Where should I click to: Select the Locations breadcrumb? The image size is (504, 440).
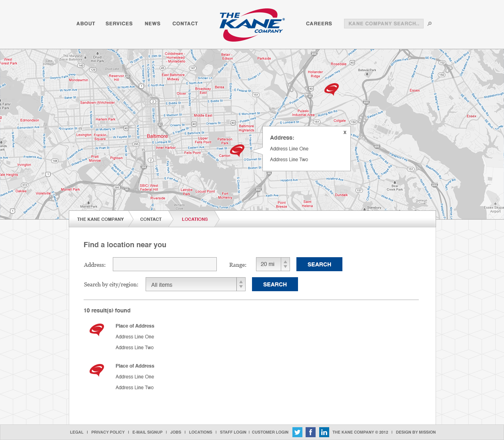tap(195, 219)
